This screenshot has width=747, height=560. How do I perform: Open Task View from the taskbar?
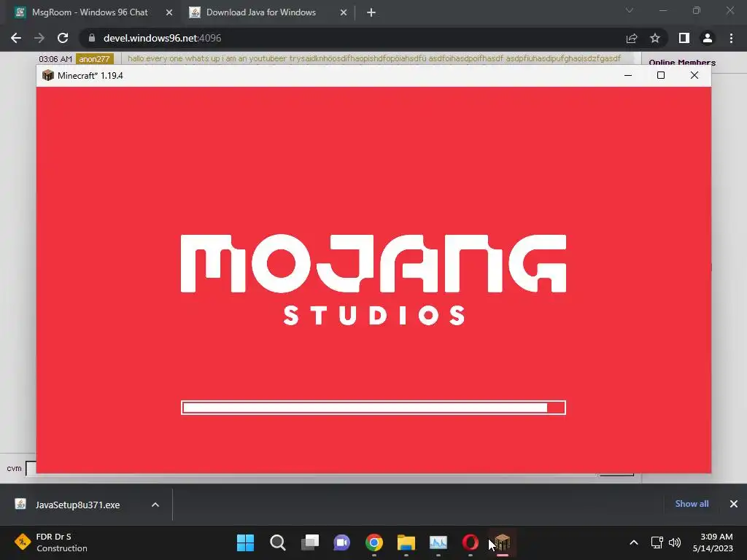tap(310, 542)
